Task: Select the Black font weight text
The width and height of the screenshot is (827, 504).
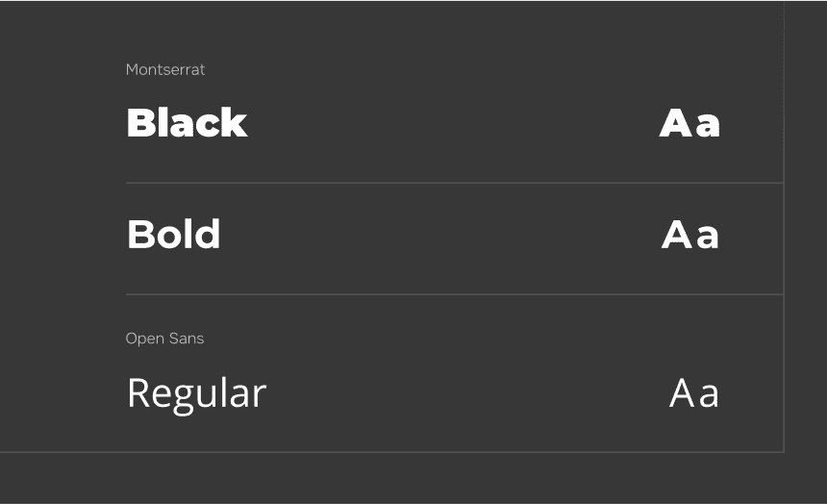Action: (187, 123)
